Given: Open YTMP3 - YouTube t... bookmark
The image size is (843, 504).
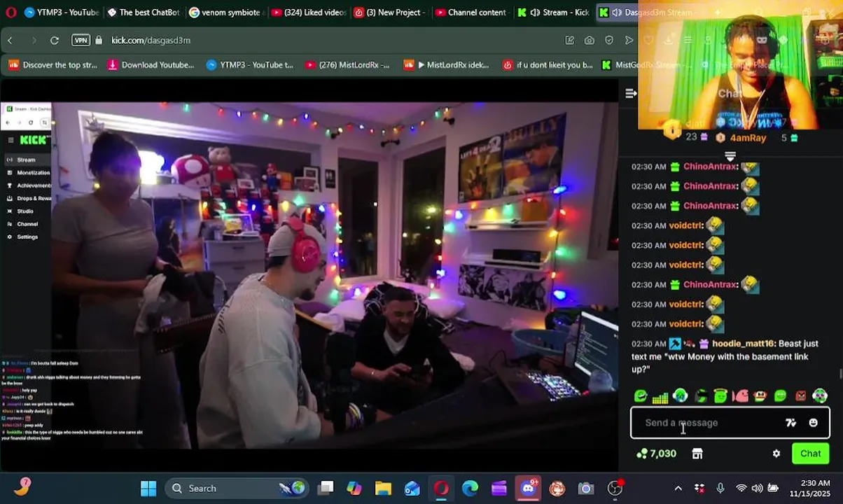Looking at the screenshot, I should pyautogui.click(x=250, y=65).
